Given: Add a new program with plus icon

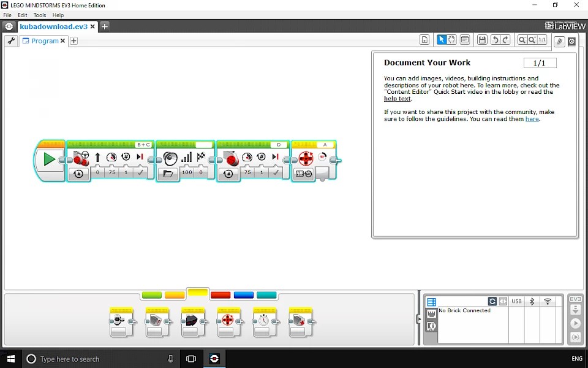Looking at the screenshot, I should [74, 40].
